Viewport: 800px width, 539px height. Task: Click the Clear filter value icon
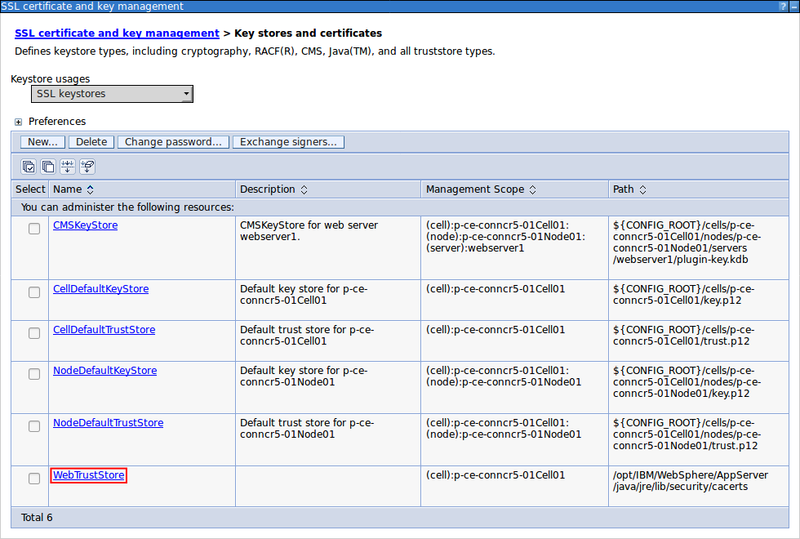click(x=87, y=167)
